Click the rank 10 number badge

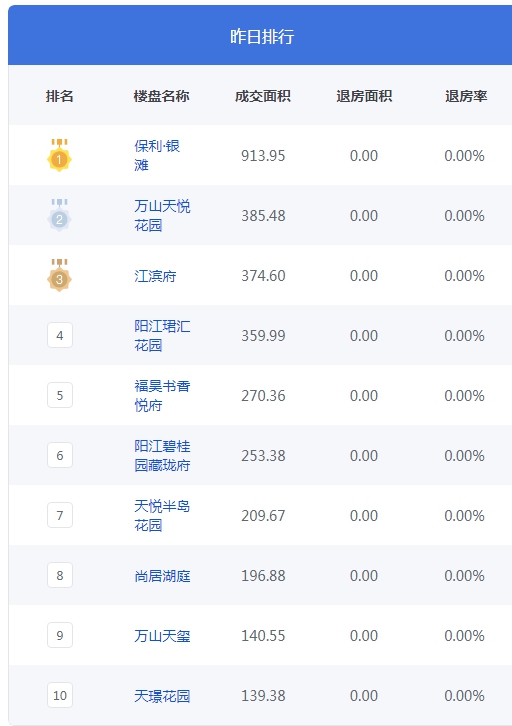60,695
